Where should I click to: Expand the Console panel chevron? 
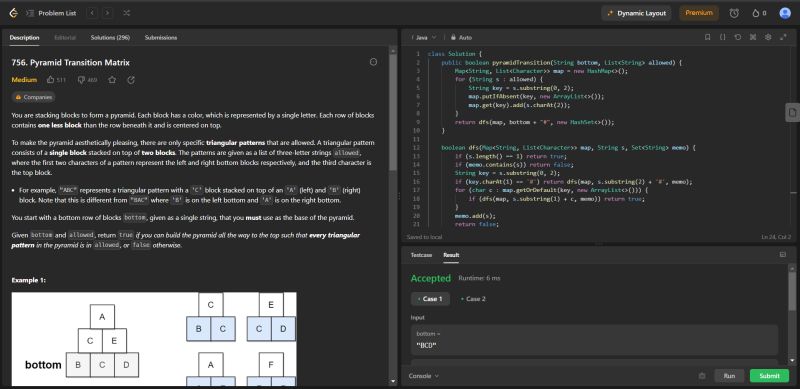click(x=437, y=376)
